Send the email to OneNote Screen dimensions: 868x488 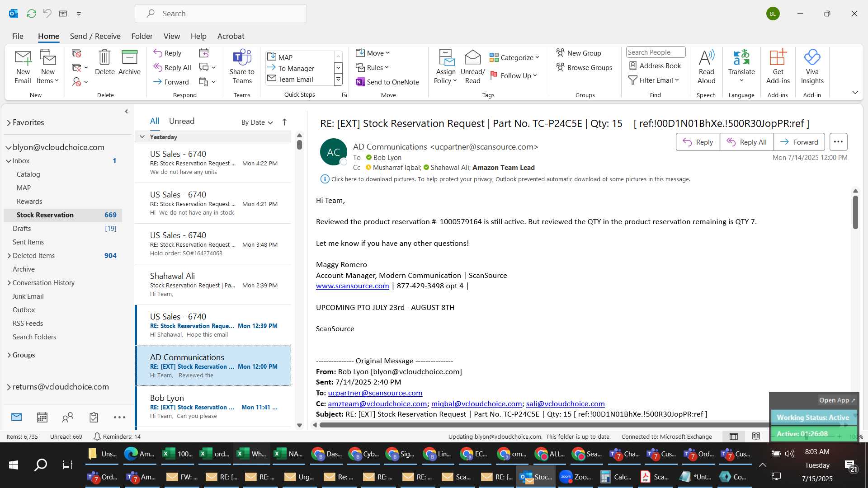coord(387,82)
